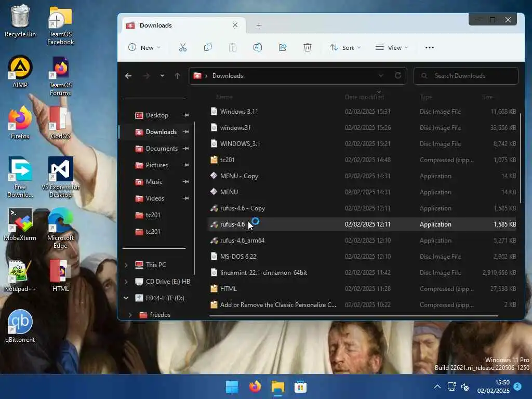Click the Rename icon in toolbar
The image size is (532, 399).
258,47
